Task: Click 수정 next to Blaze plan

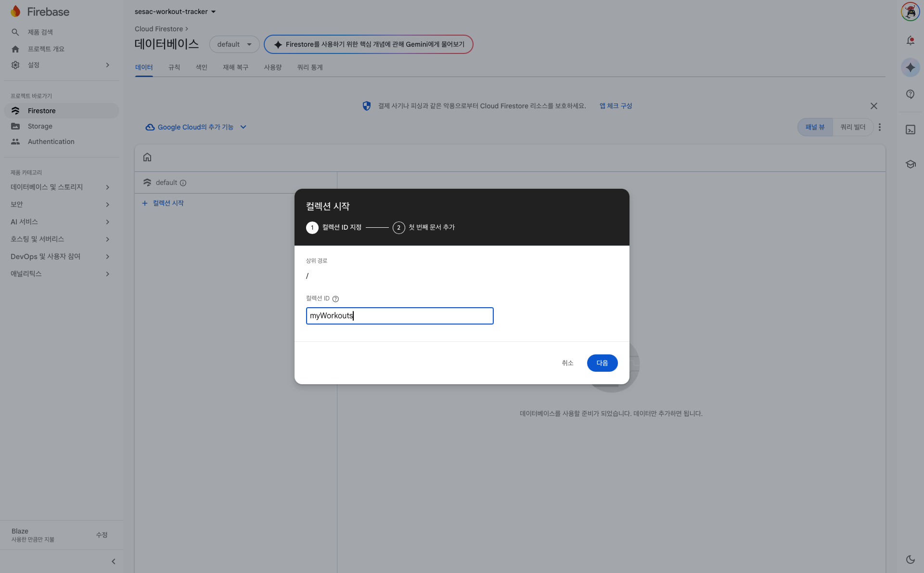Action: [102, 535]
